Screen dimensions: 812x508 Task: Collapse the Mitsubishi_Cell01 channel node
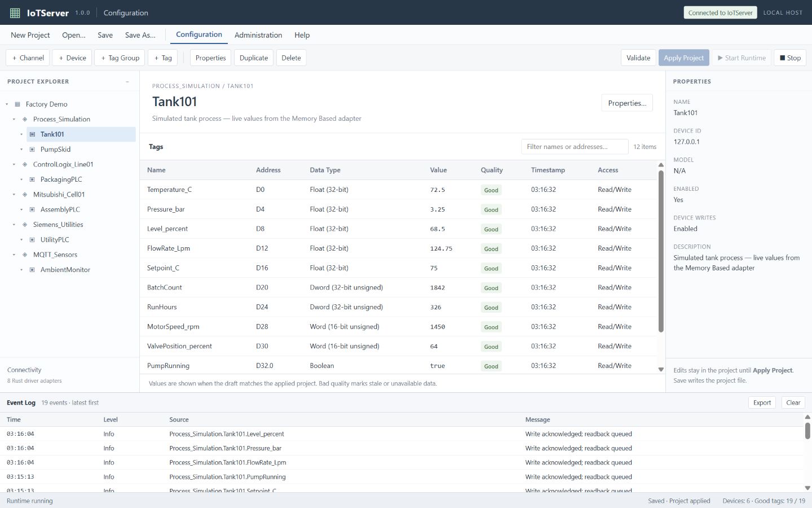pos(14,195)
